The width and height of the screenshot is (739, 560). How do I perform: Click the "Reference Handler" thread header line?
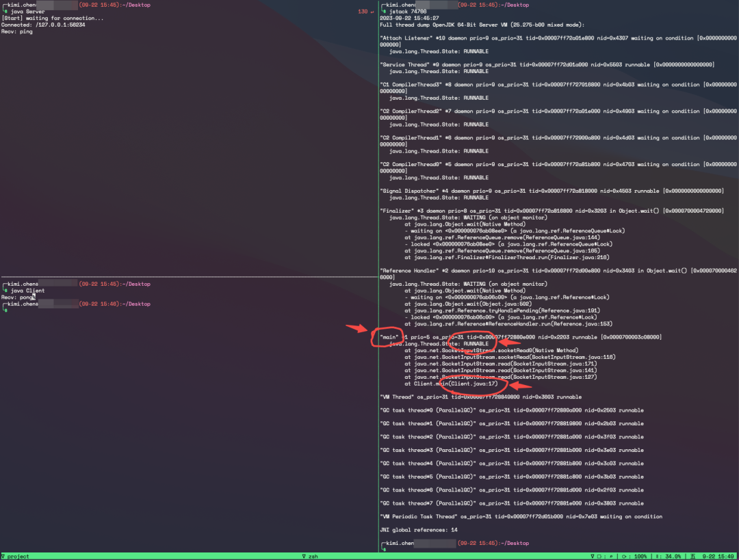point(558,274)
